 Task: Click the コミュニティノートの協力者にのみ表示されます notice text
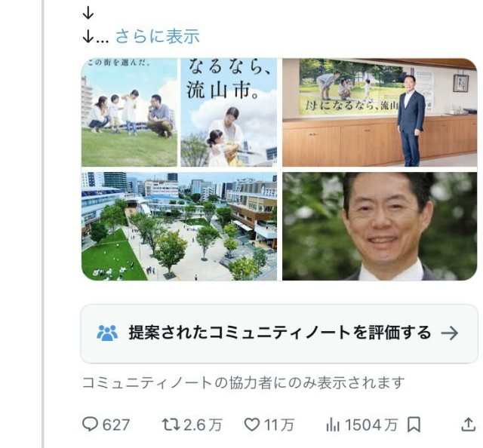click(243, 382)
